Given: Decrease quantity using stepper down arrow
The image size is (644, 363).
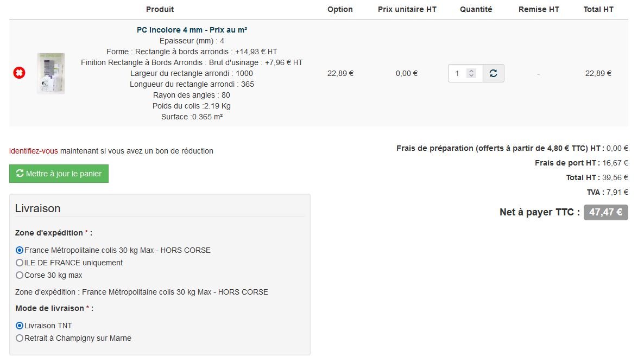Looking at the screenshot, I should (x=471, y=76).
